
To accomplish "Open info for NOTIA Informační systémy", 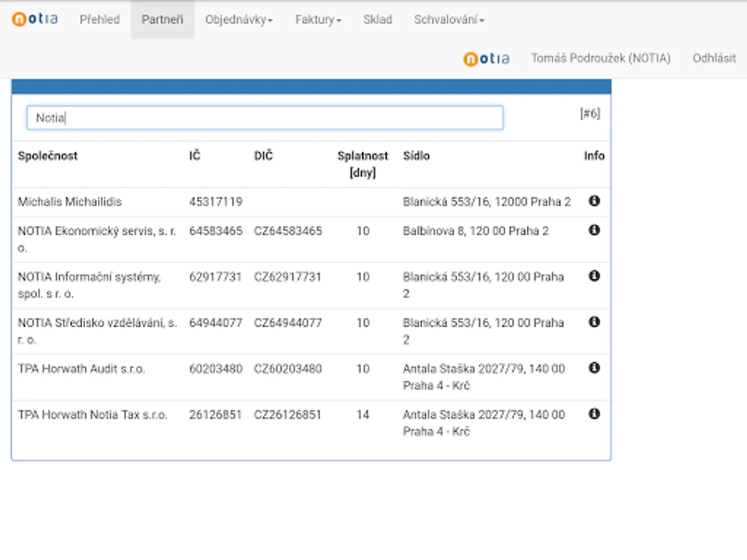I will tap(594, 276).
